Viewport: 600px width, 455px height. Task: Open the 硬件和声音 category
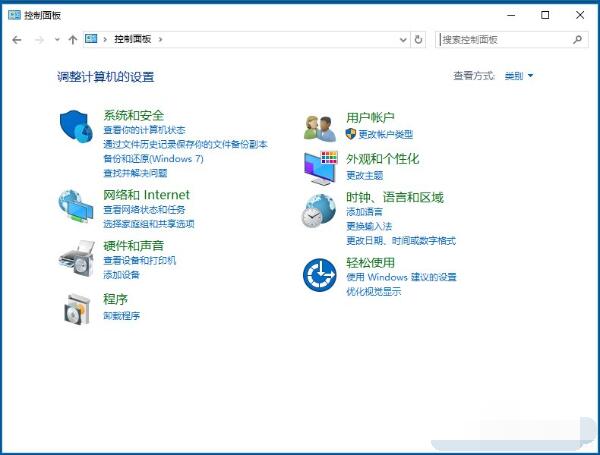[x=134, y=246]
